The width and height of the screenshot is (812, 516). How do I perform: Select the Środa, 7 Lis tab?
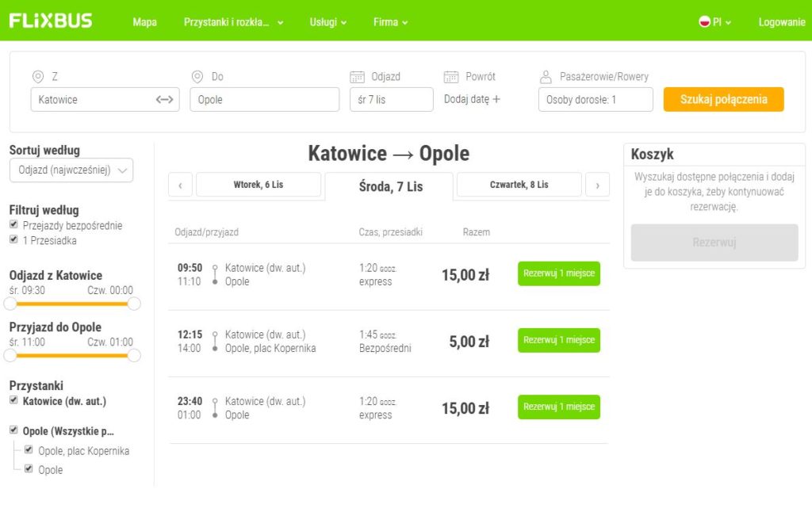pyautogui.click(x=389, y=186)
